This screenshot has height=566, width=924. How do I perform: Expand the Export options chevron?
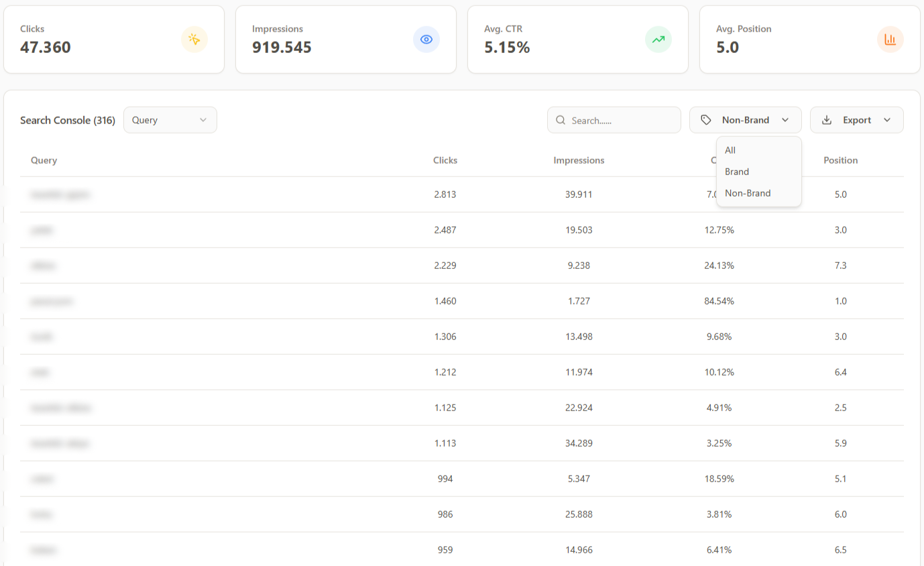[x=887, y=120]
